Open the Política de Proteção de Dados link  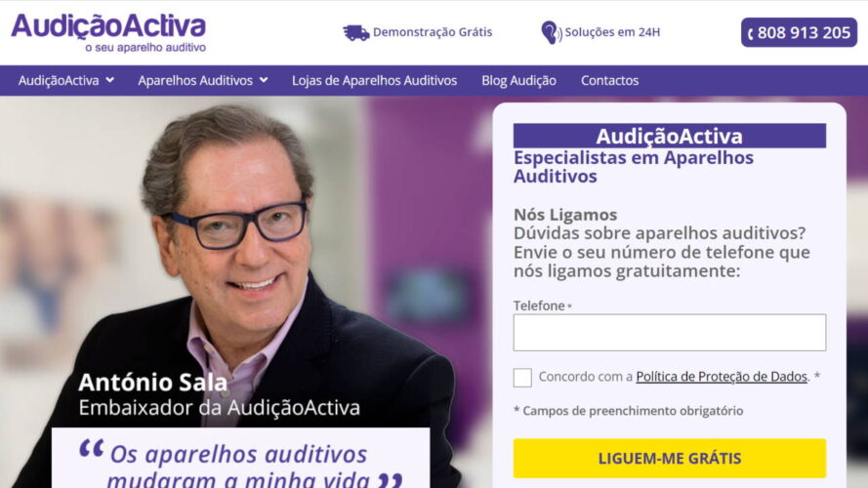pos(722,377)
